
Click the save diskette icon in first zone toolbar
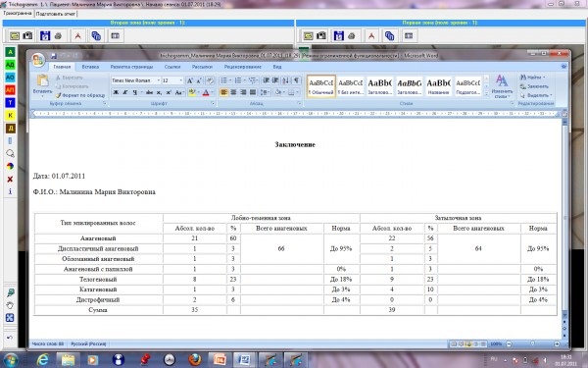339,36
